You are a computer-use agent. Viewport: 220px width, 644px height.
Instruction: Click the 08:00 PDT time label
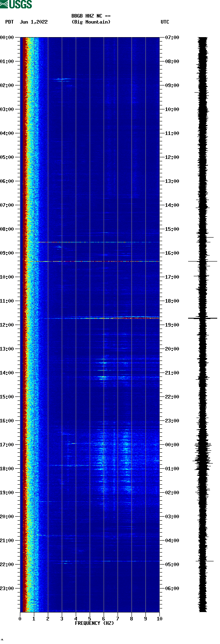coord(7,229)
